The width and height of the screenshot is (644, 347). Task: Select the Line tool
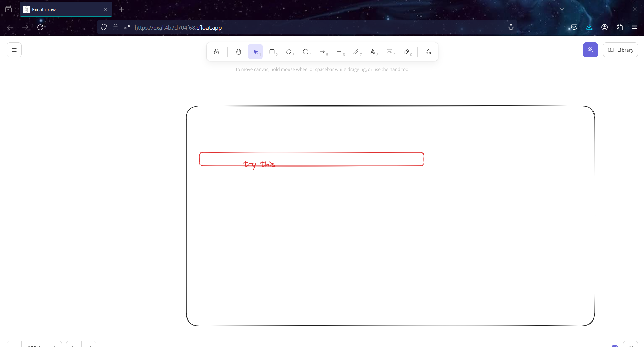click(339, 52)
